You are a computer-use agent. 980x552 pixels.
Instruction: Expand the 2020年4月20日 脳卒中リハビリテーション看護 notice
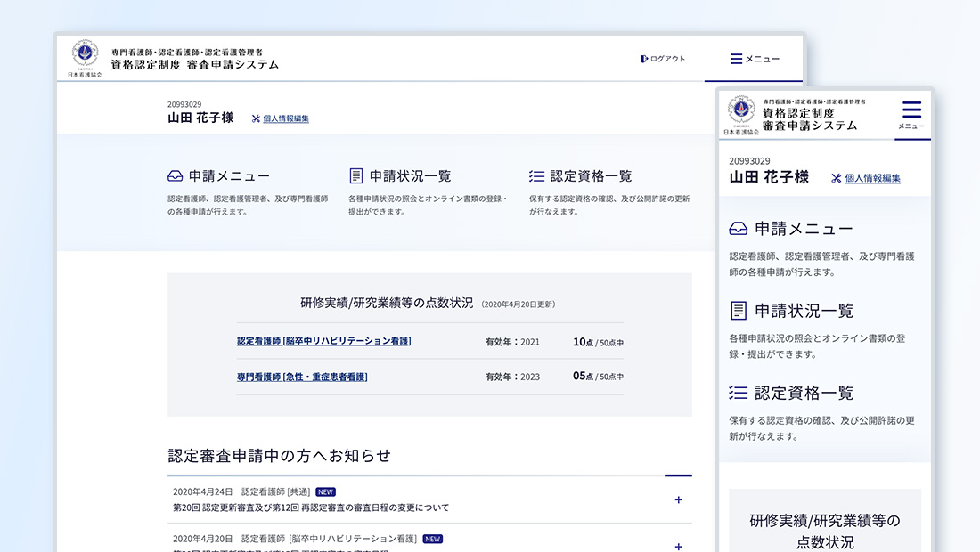tap(678, 546)
